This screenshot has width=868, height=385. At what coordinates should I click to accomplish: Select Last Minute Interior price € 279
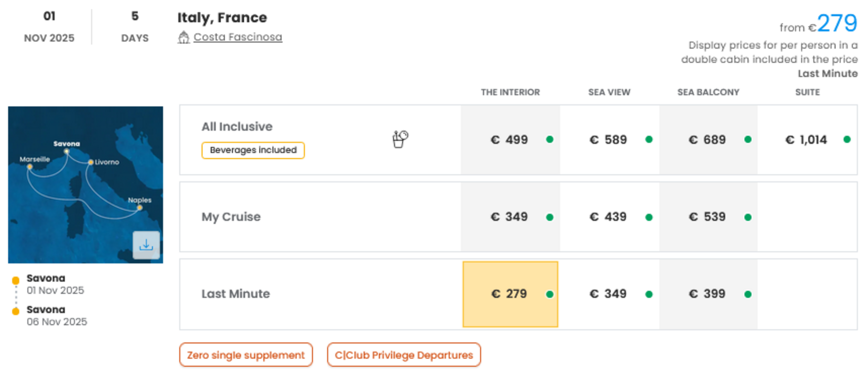[x=510, y=294]
